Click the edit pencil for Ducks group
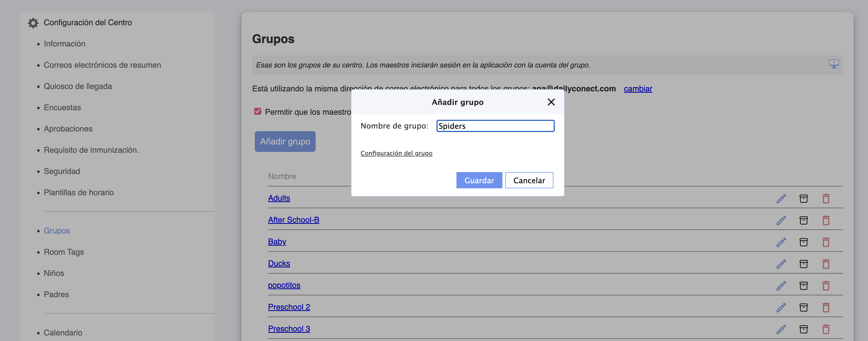The height and width of the screenshot is (341, 868). (x=781, y=264)
